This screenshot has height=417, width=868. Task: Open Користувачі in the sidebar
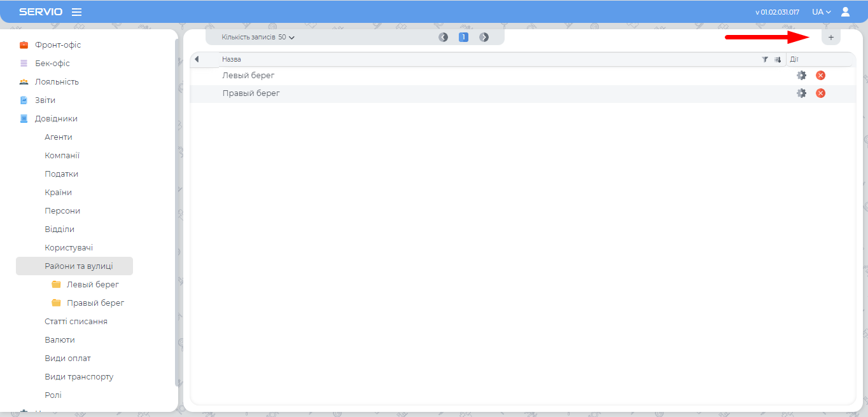(x=69, y=248)
